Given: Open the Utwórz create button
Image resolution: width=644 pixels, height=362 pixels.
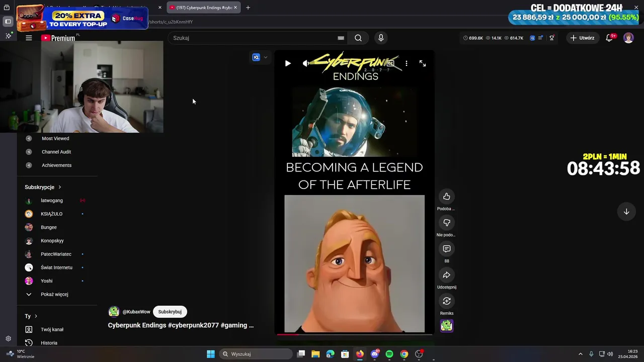Looking at the screenshot, I should tap(582, 38).
